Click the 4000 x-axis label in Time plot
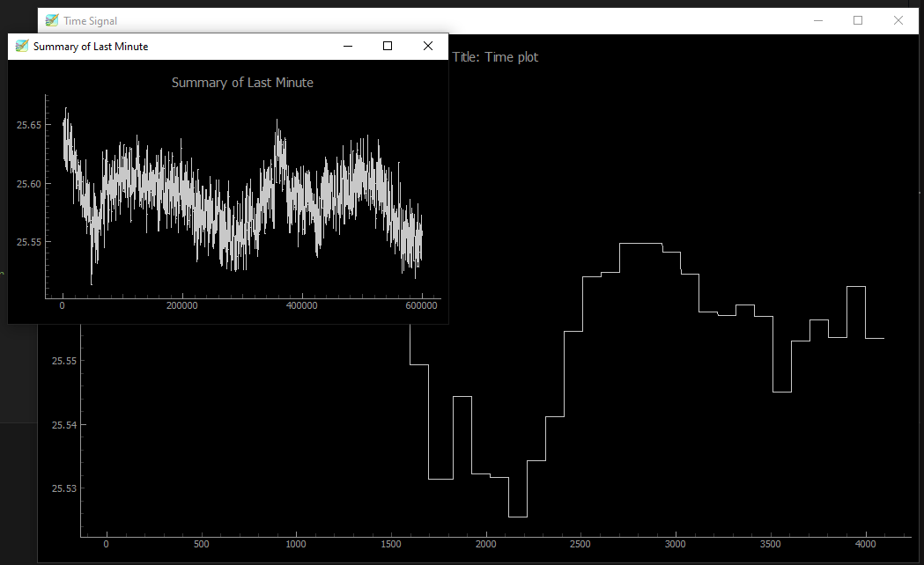 [865, 544]
